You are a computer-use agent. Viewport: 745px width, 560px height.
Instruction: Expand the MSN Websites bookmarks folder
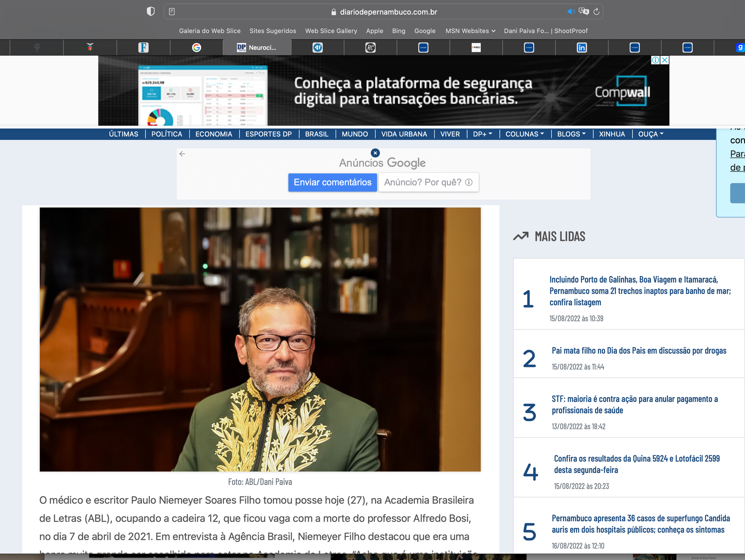click(470, 31)
